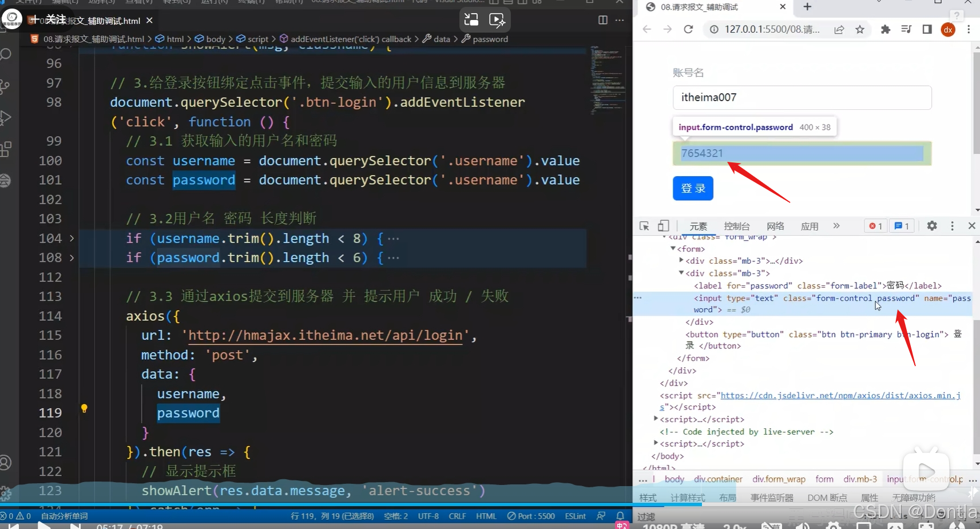The width and height of the screenshot is (980, 529).
Task: Open the 计算样式 styles pane tab
Action: pos(688,498)
